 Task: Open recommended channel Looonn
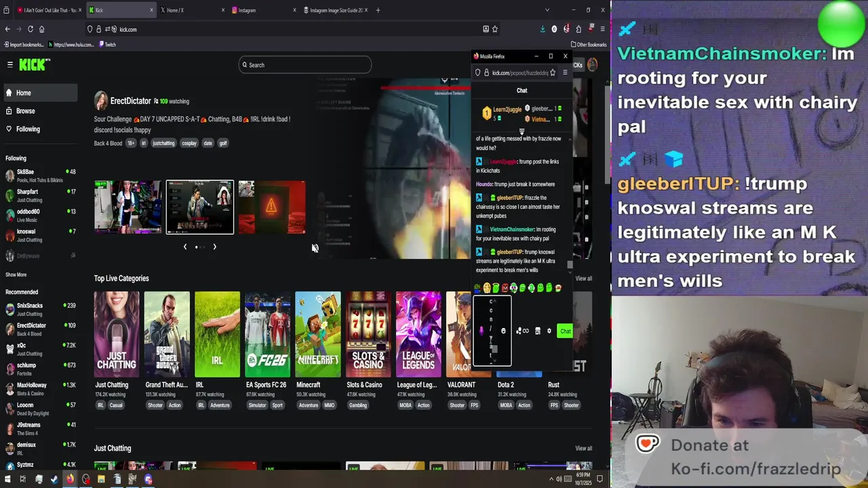41,409
